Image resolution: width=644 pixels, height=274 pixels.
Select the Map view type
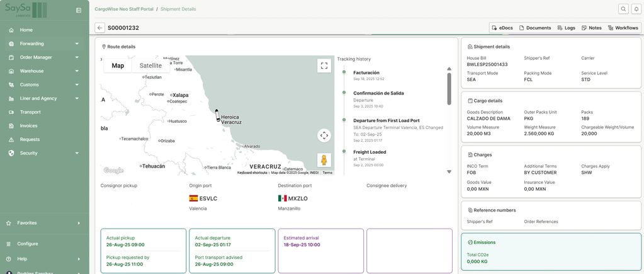point(118,66)
